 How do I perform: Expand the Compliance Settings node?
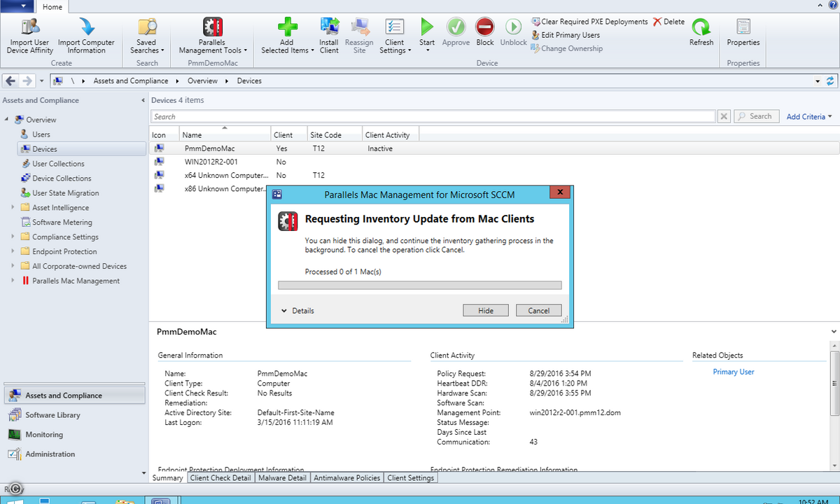coord(13,237)
